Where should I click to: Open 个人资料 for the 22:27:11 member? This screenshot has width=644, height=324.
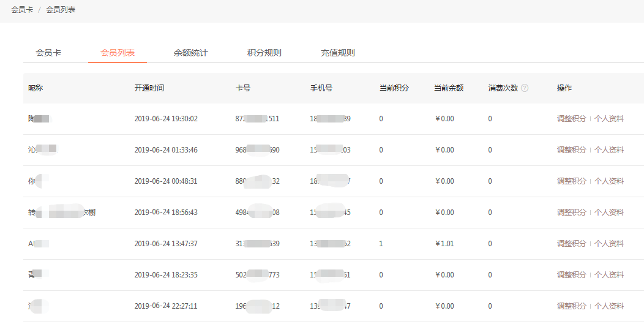click(x=609, y=306)
